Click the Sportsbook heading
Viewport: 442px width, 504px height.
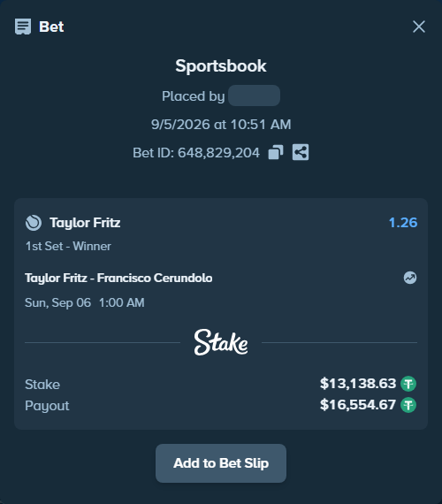pyautogui.click(x=221, y=66)
